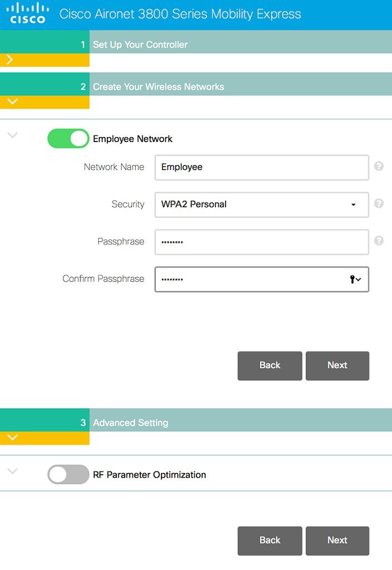This screenshot has height=570, width=392.
Task: Select step 2 Create Your Wireless Networks
Action: pyautogui.click(x=196, y=84)
